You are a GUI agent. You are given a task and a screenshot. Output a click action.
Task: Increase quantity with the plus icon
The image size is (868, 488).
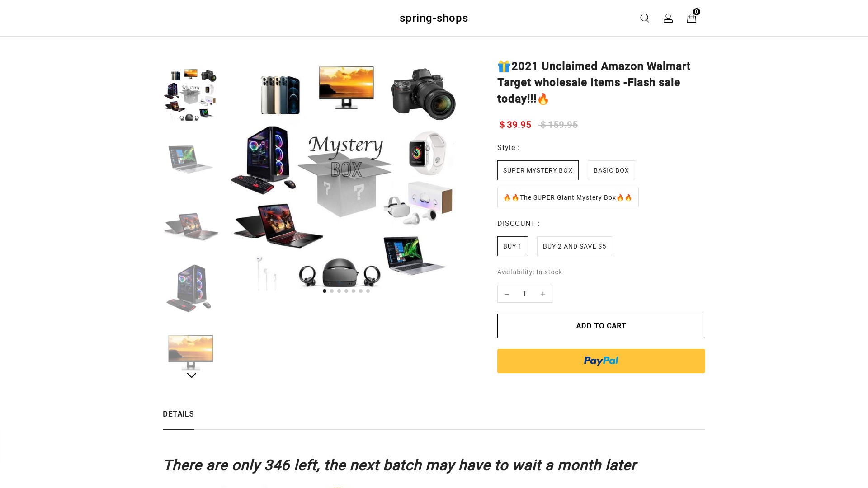542,294
